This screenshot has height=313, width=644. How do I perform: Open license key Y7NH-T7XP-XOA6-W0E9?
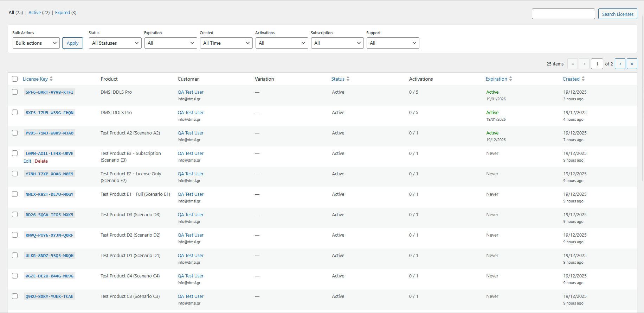coord(50,174)
